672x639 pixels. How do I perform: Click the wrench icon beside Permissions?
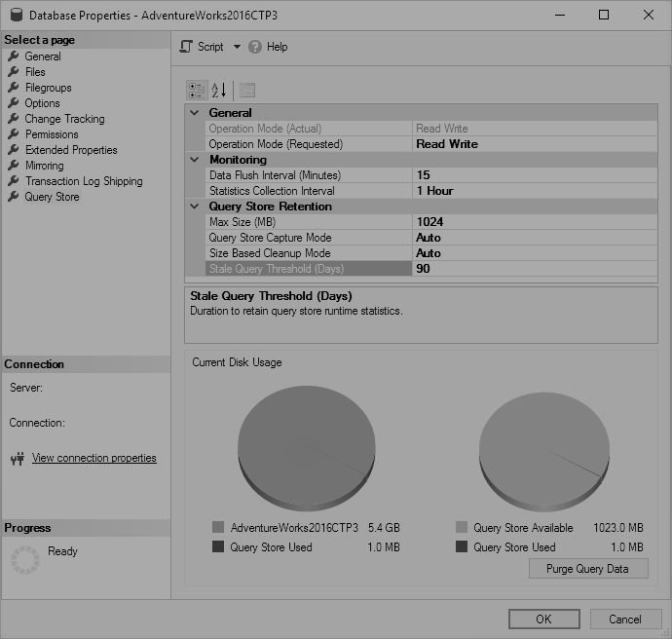tap(14, 134)
